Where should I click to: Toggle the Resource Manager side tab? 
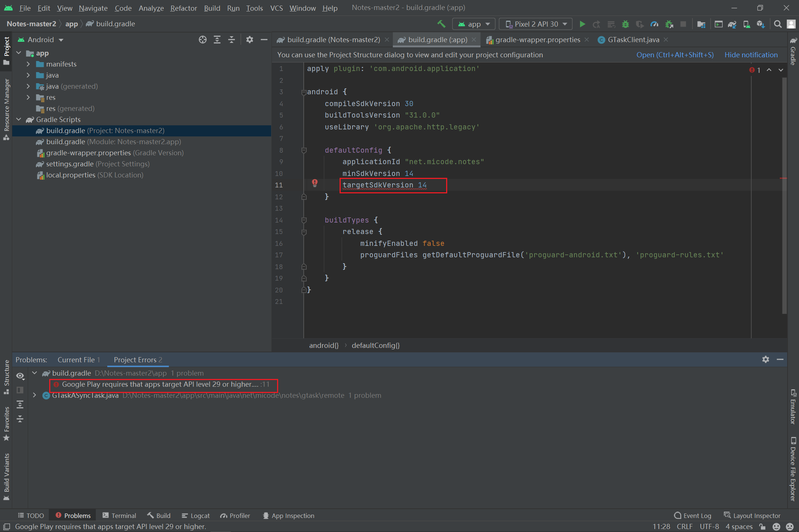[6, 109]
